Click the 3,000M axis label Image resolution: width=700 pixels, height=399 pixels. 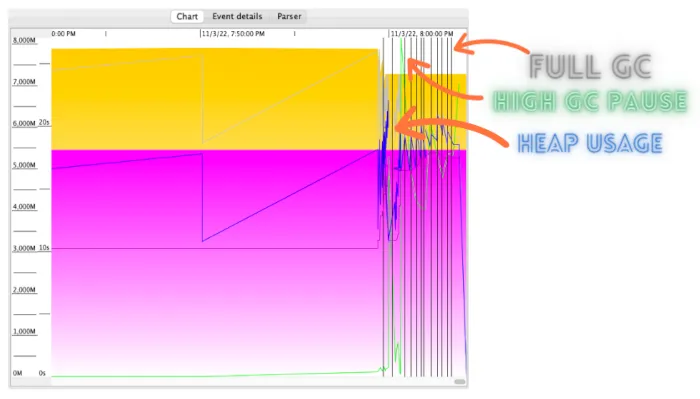[24, 248]
